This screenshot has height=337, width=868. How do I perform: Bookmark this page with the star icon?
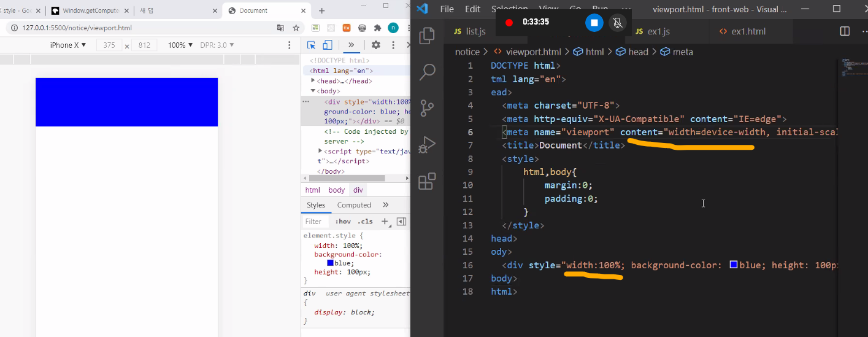(296, 28)
